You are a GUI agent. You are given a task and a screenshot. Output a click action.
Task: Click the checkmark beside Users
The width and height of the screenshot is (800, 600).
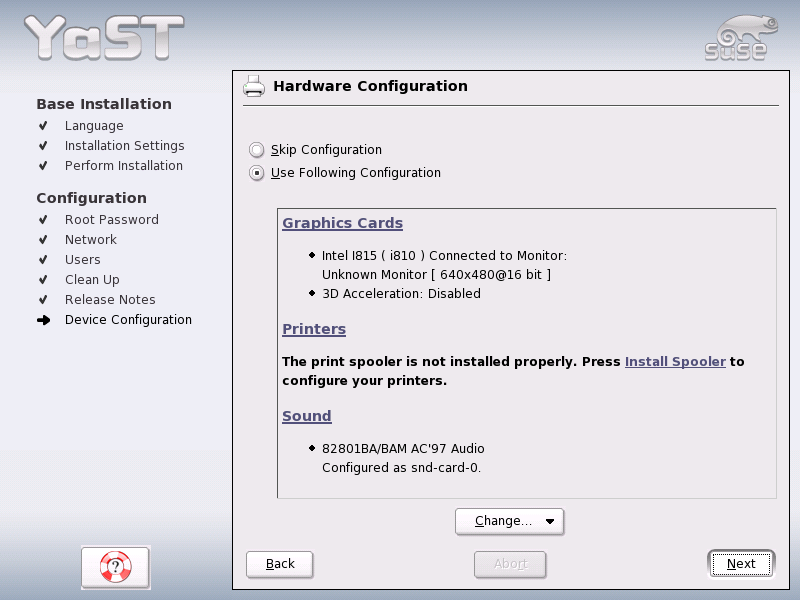(x=43, y=259)
